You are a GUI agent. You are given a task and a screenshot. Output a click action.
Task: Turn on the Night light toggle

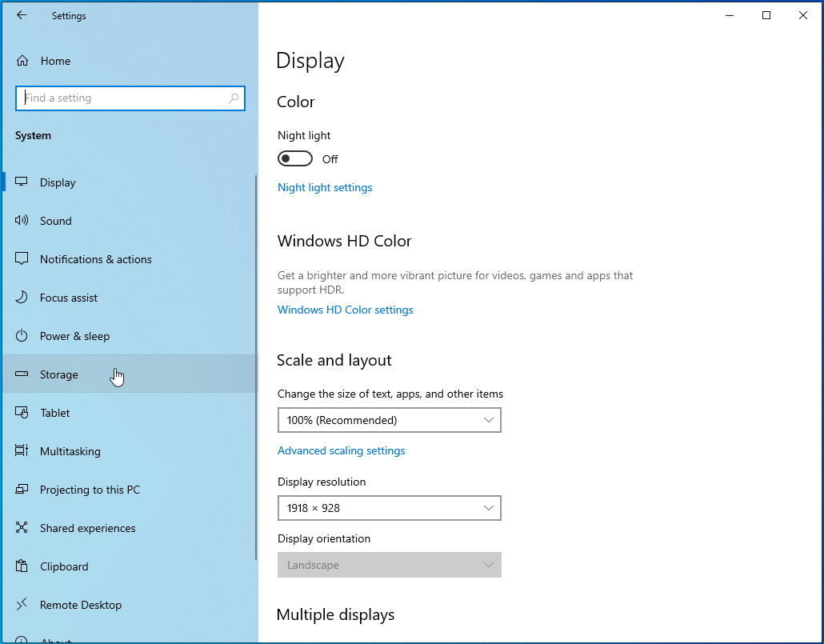[295, 159]
